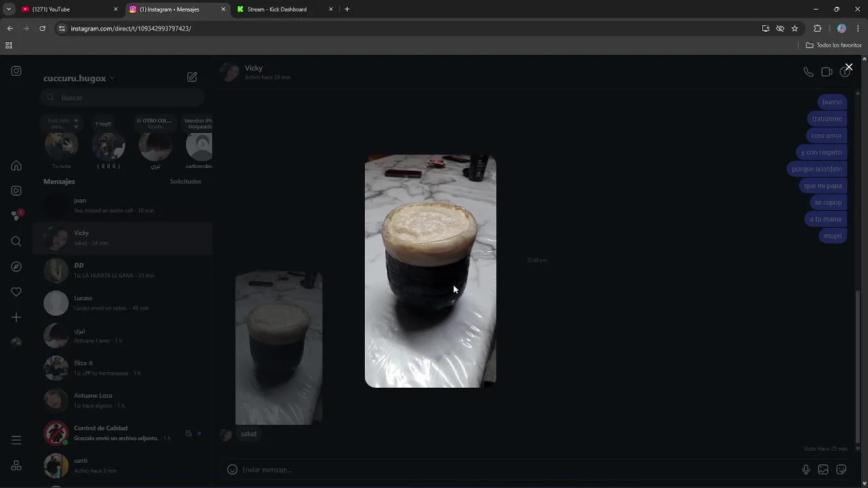Open Solicitudes message requests
This screenshot has height=488, width=868.
tap(185, 182)
